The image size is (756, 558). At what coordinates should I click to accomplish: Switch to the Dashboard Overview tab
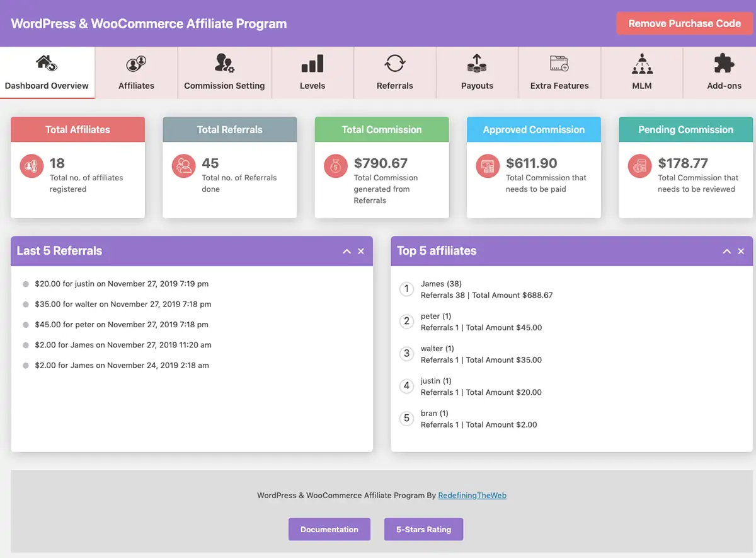[47, 73]
